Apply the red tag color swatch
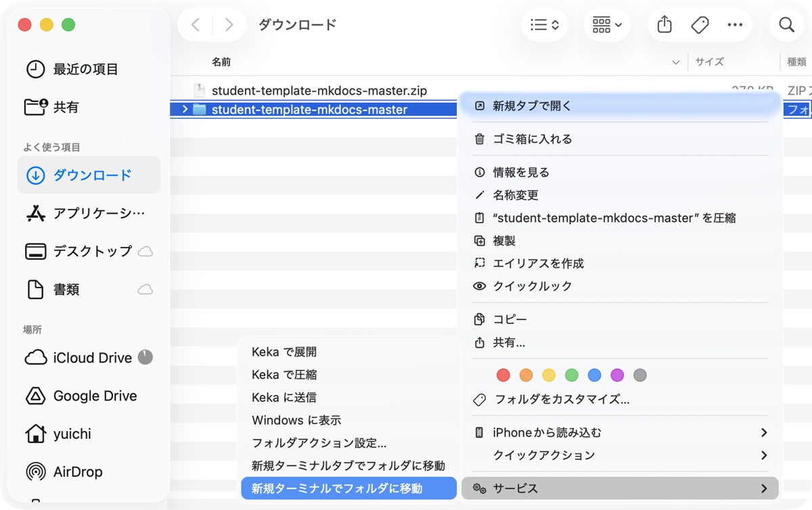The height and width of the screenshot is (510, 812). [x=503, y=375]
